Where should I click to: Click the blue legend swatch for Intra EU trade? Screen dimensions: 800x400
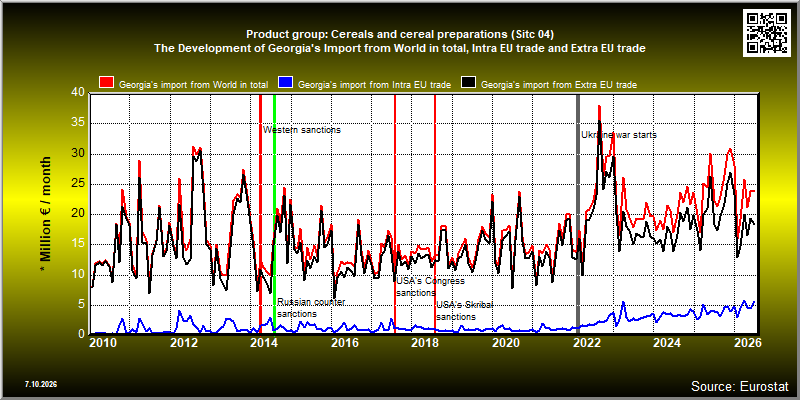point(285,83)
